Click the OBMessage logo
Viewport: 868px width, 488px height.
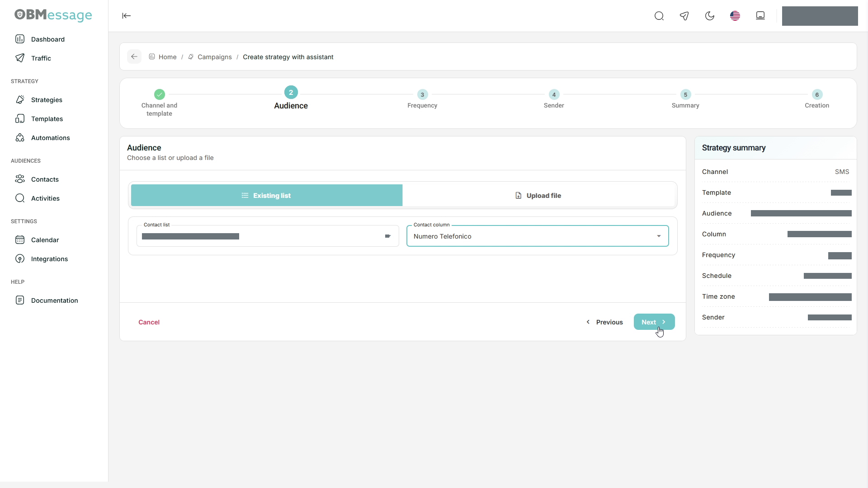pos(53,15)
